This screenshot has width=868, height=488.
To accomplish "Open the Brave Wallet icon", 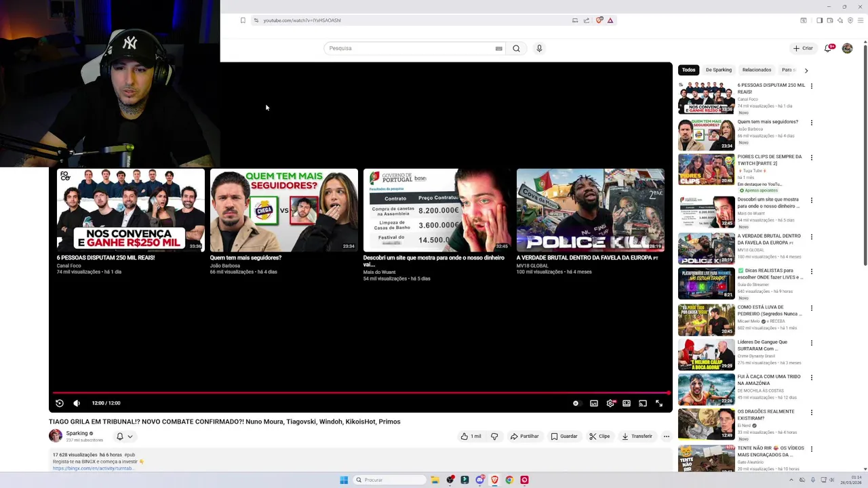I will pyautogui.click(x=830, y=20).
